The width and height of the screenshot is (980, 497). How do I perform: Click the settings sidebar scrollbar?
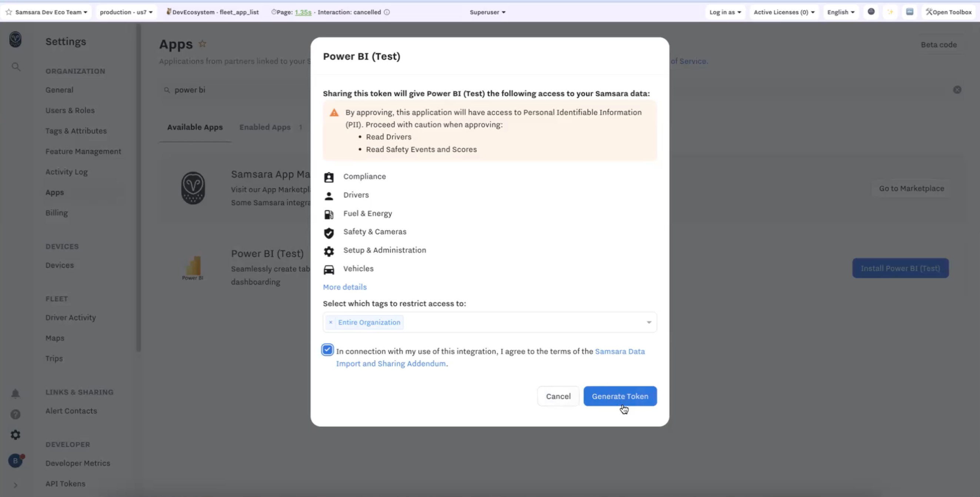pos(139,188)
